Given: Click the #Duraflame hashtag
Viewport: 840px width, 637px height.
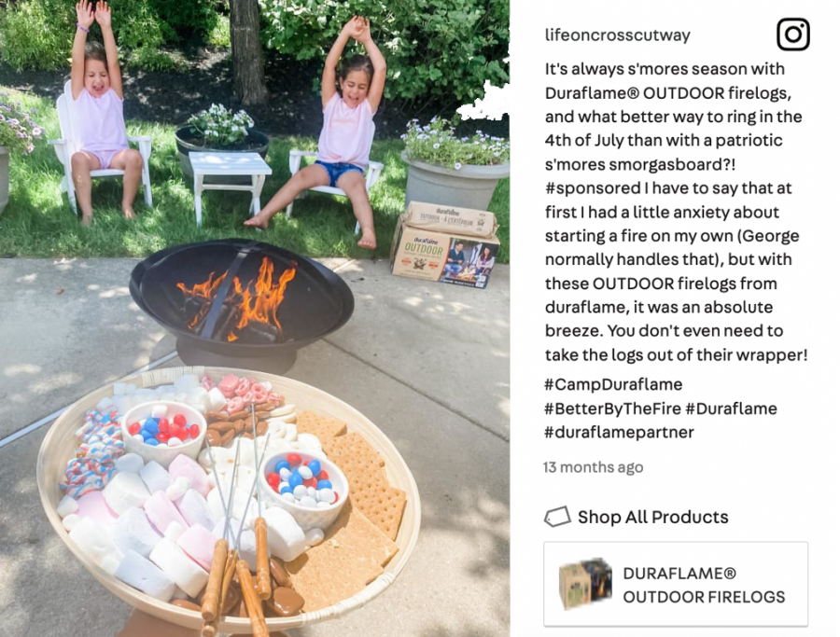Looking at the screenshot, I should coord(731,409).
